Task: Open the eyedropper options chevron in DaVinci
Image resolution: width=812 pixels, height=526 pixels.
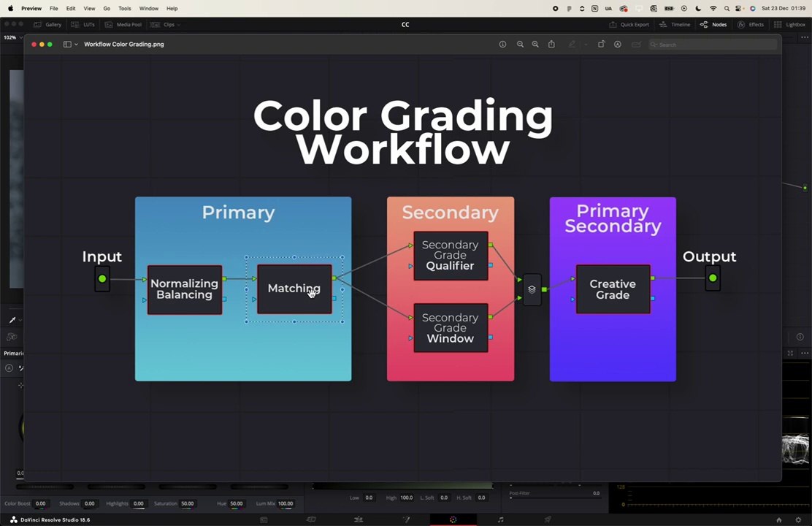Action: (20, 320)
